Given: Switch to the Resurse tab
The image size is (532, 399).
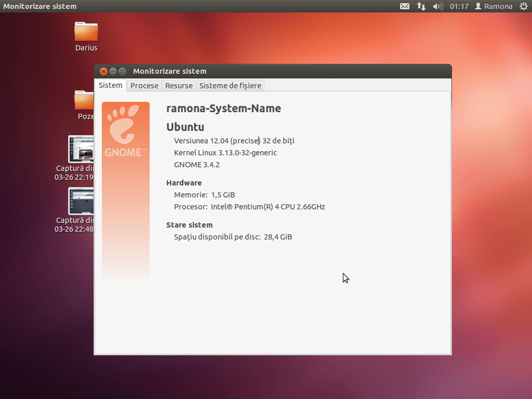Looking at the screenshot, I should tap(179, 86).
